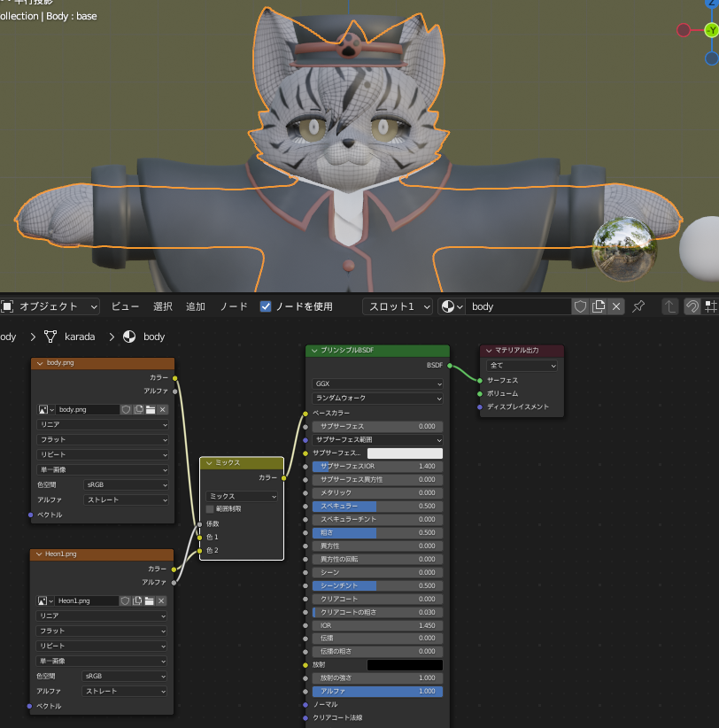Click the body material sphere icon in the breadcrumb
This screenshot has height=728, width=719.
129,337
